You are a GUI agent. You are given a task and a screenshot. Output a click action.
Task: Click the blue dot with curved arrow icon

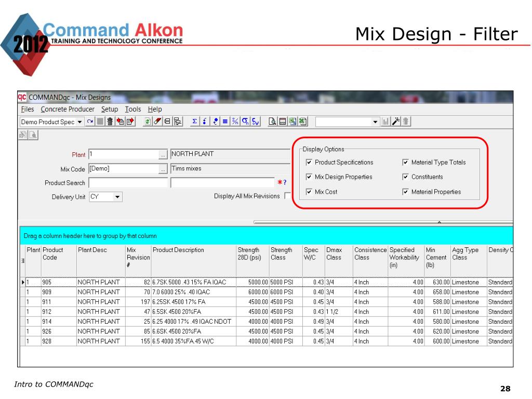click(215, 122)
